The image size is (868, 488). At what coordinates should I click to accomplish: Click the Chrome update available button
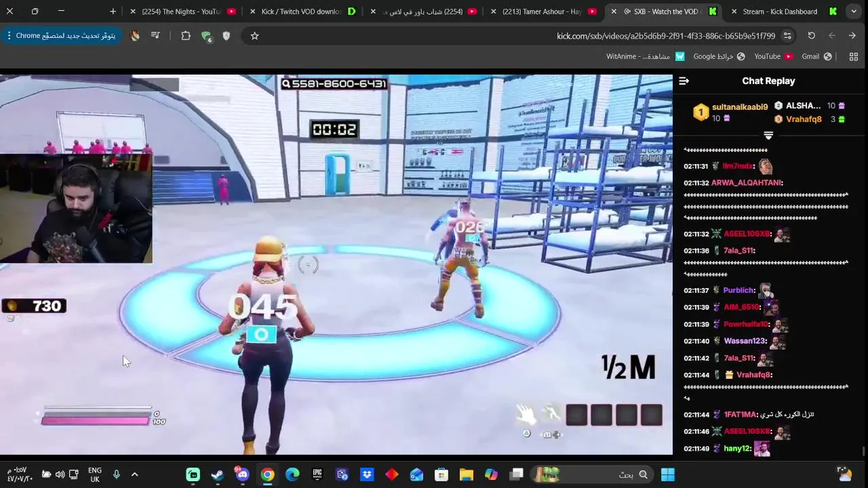60,36
